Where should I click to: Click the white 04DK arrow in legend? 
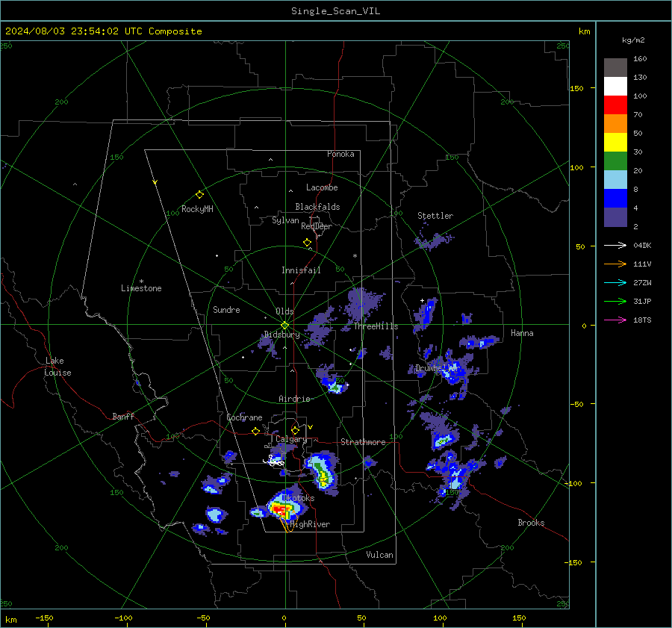pyautogui.click(x=615, y=245)
